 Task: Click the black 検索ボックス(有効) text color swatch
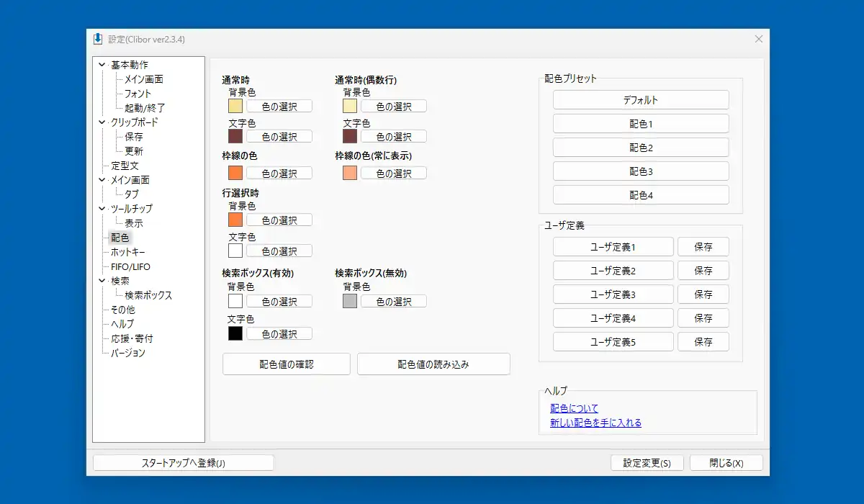(235, 333)
